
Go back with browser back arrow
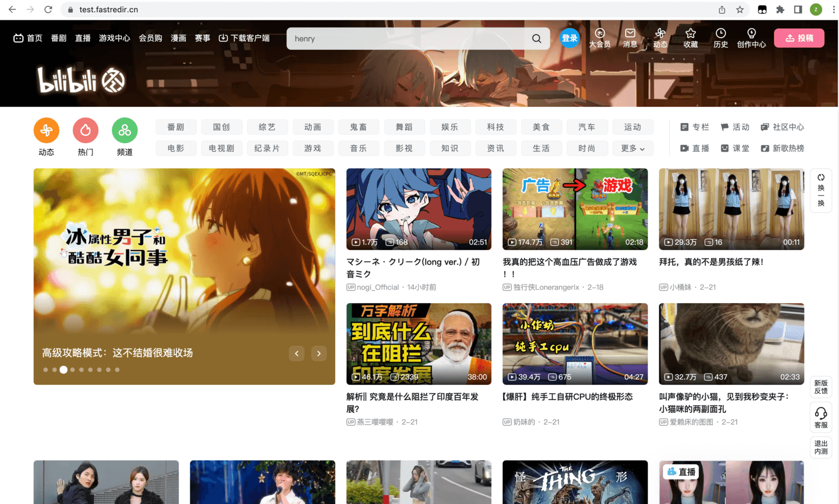point(12,10)
